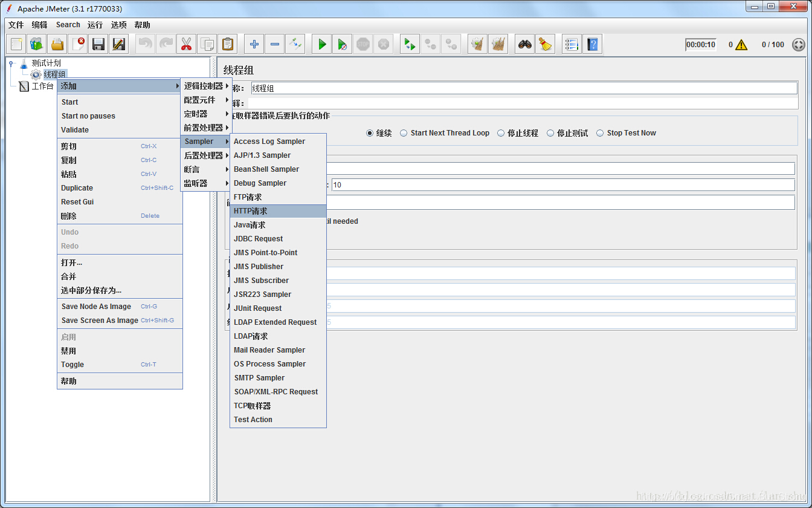Click 禁用 in the context menu

pos(120,351)
